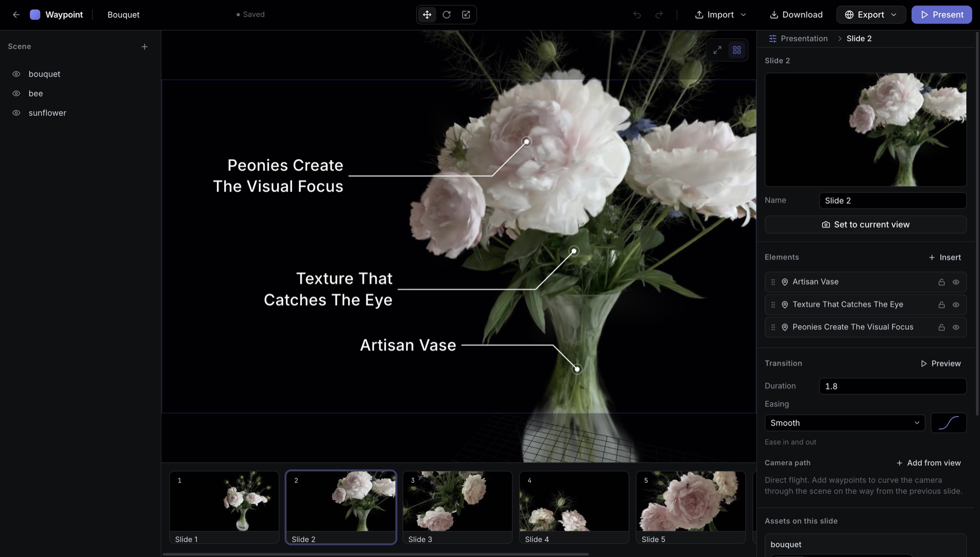Click the open-external edit tool icon

[466, 15]
